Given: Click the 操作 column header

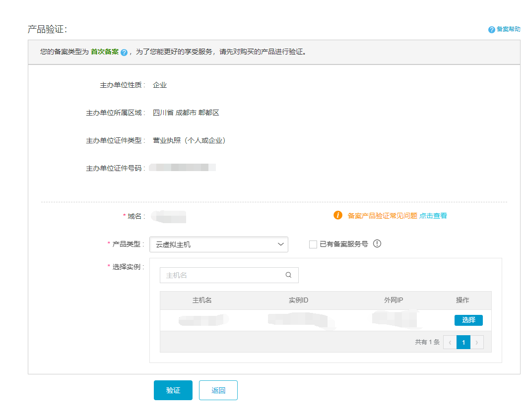Looking at the screenshot, I should pos(462,300).
